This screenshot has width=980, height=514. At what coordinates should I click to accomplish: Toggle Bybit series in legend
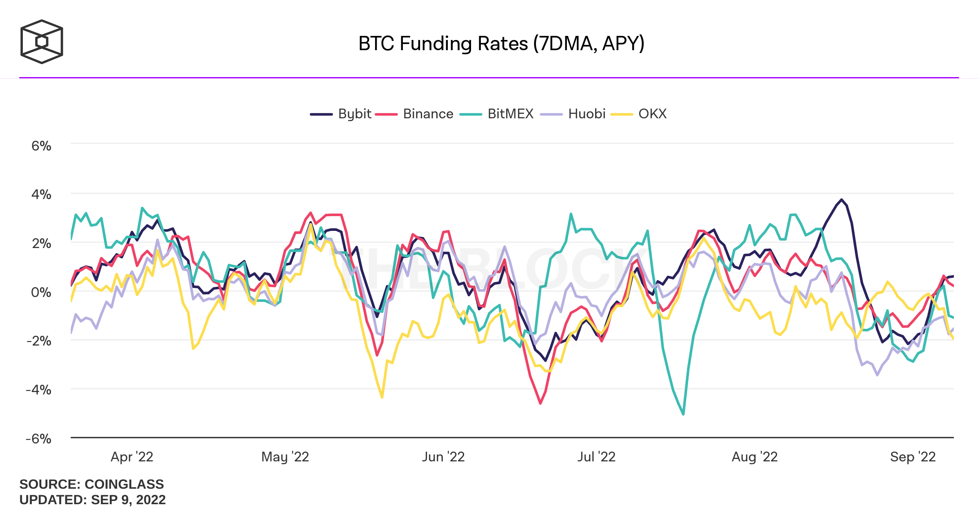[x=354, y=114]
